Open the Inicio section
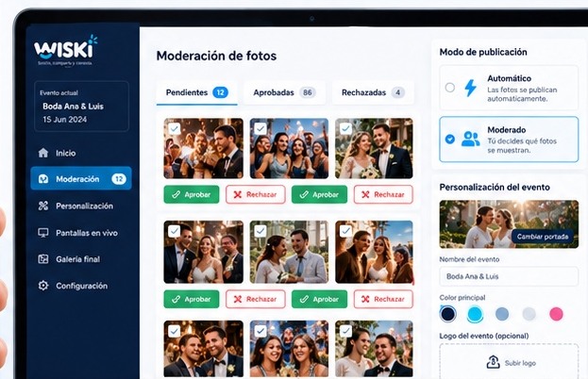This screenshot has width=588, height=379. (81, 153)
